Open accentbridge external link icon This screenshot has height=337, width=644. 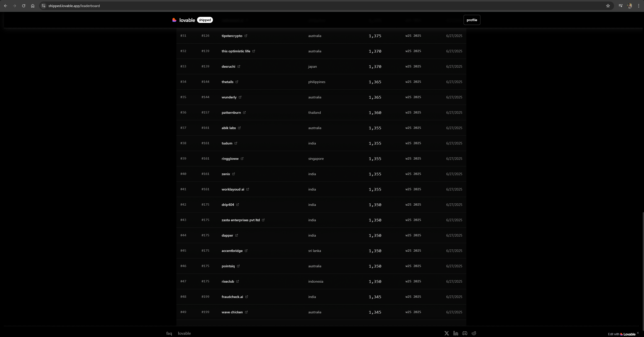pos(246,251)
